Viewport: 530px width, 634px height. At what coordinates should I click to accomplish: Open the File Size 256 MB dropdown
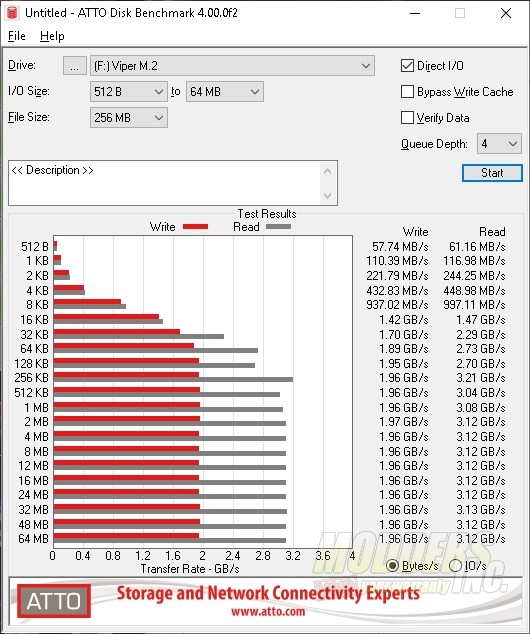click(129, 118)
